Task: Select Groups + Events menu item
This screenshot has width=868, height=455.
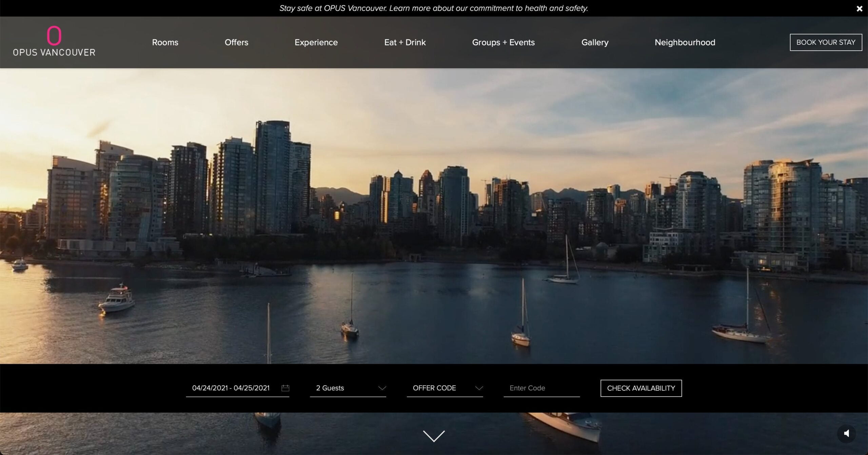Action: (x=503, y=42)
